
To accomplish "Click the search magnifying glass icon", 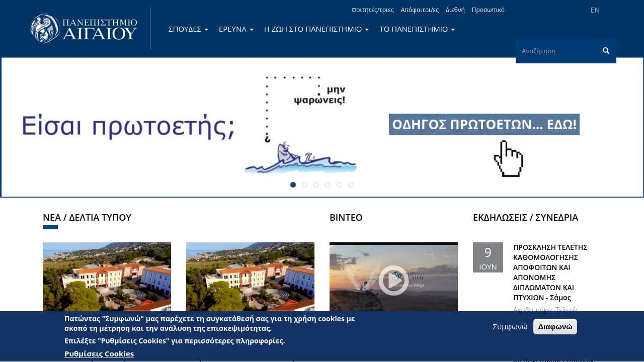I will tap(605, 50).
